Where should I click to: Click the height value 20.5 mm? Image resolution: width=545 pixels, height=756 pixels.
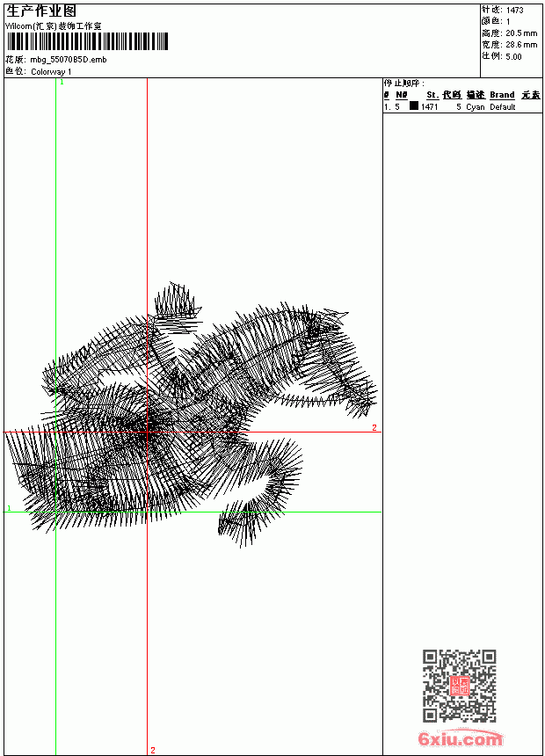[521, 33]
